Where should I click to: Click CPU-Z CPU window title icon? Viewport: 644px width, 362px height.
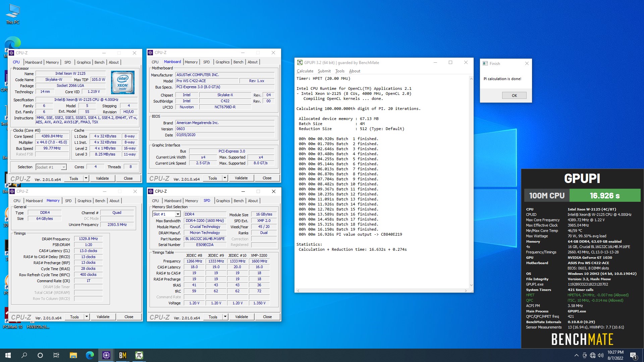point(12,53)
